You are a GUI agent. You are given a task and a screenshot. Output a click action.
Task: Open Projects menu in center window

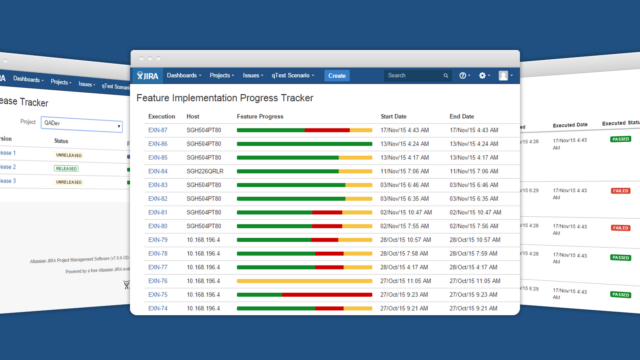pos(222,76)
